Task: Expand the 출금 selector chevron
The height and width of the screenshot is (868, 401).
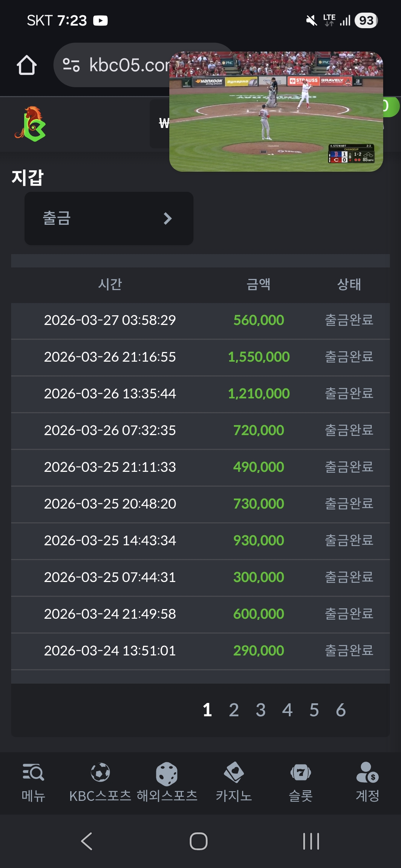Action: [x=167, y=218]
